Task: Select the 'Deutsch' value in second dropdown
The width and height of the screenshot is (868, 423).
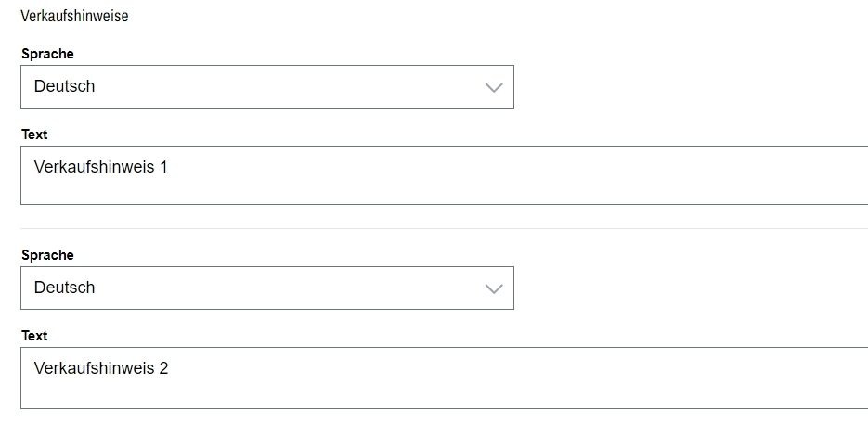Action: point(65,288)
